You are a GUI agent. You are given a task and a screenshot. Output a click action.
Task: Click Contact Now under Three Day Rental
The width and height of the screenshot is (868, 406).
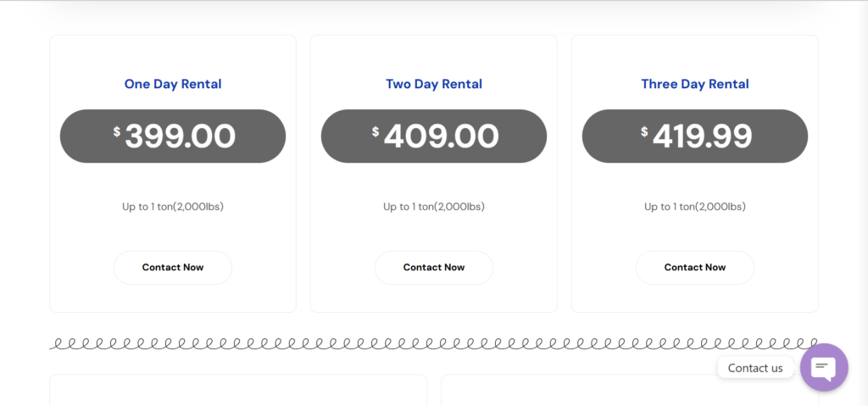(x=695, y=268)
